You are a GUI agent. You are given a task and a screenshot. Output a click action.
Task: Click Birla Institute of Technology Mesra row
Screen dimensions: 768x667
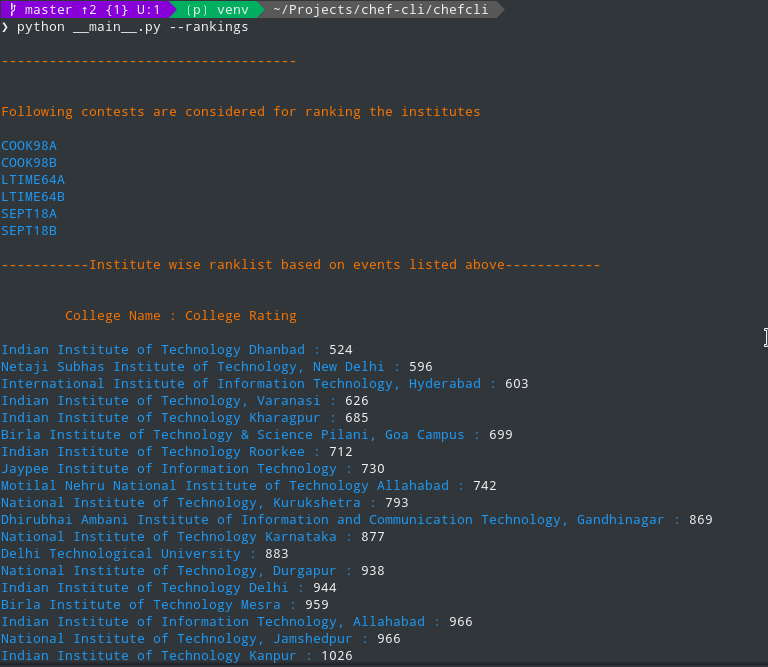coord(165,605)
